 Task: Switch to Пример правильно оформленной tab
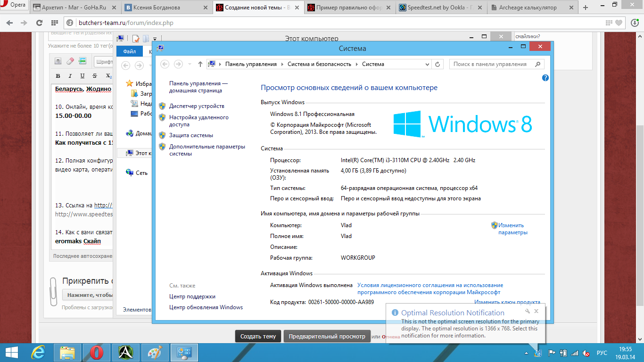[x=349, y=8]
